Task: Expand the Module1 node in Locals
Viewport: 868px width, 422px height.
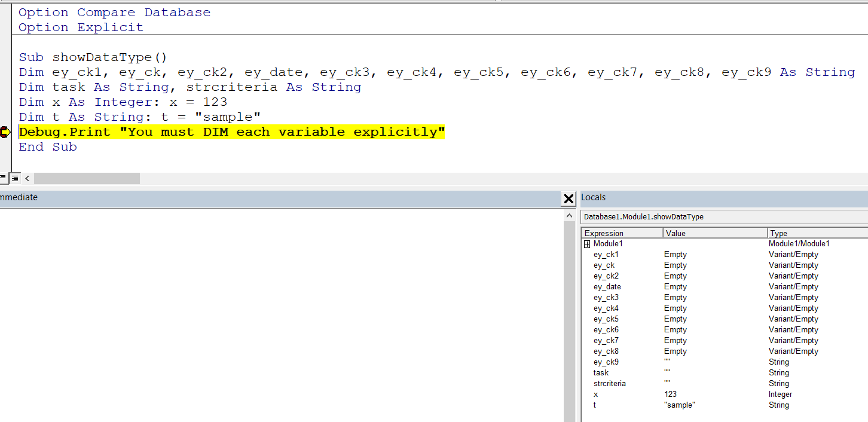Action: coord(587,244)
